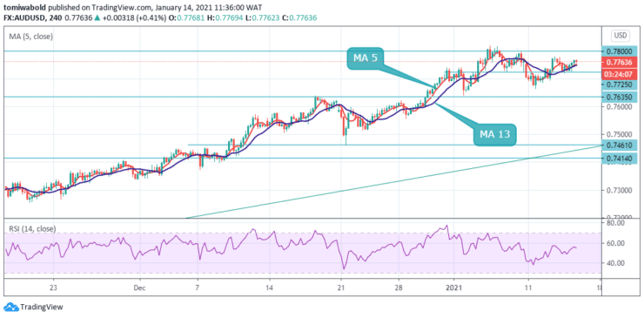This screenshot has width=644, height=318.
Task: Click the 03:24:07 candle countdown timer
Action: coord(619,74)
